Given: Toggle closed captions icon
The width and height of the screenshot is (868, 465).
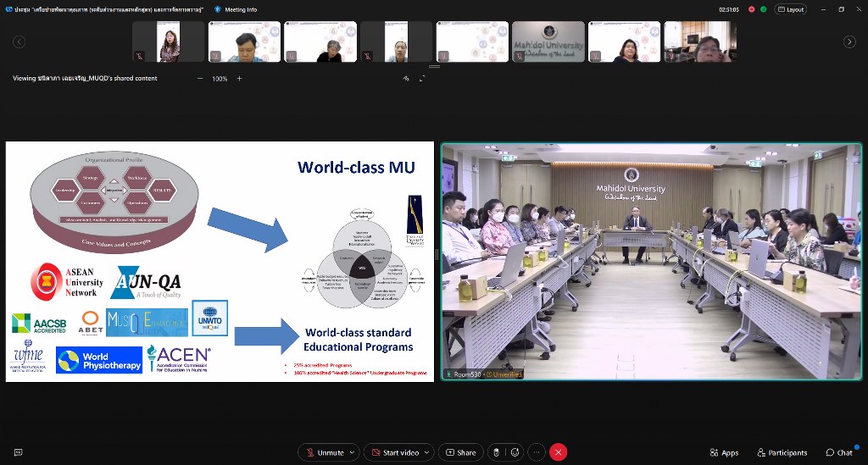Looking at the screenshot, I should coord(18,452).
